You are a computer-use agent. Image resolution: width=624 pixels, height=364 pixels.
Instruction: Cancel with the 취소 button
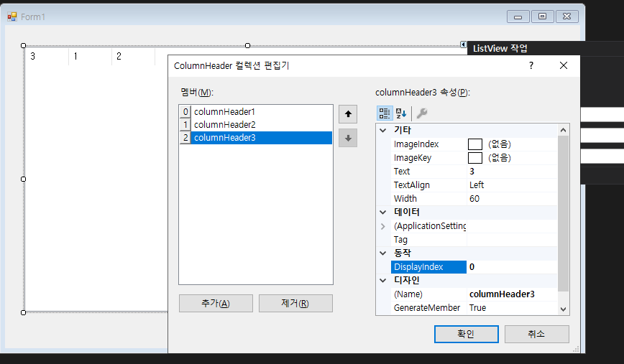(x=536, y=334)
